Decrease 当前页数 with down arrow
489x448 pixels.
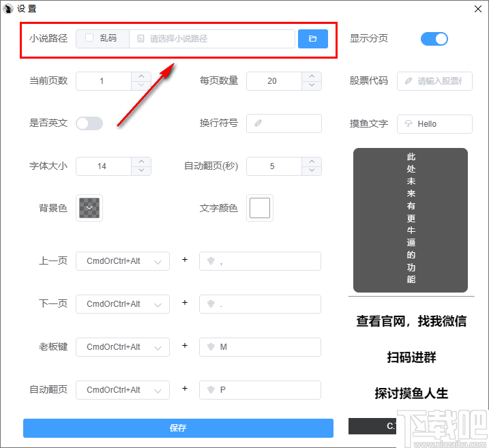click(x=141, y=85)
